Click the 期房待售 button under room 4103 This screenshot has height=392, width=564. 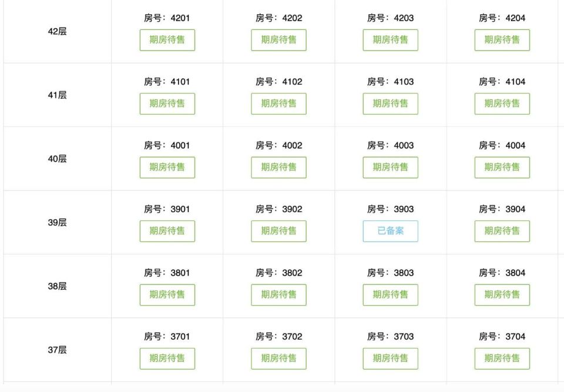390,103
